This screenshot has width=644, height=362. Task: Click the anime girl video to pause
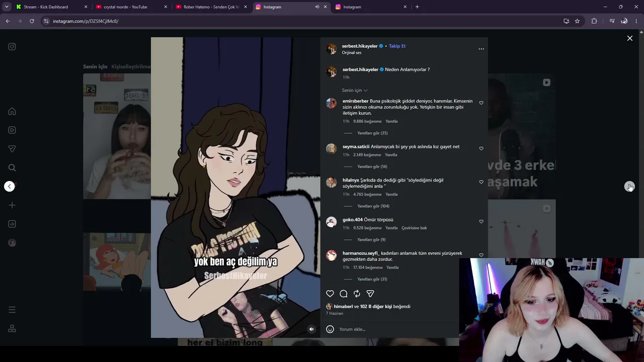coord(235,187)
